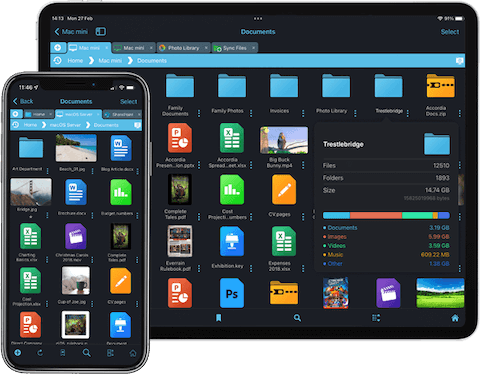Toggle the sidebar icon on the iPad
Screen dimensions: 480x374
tap(101, 32)
